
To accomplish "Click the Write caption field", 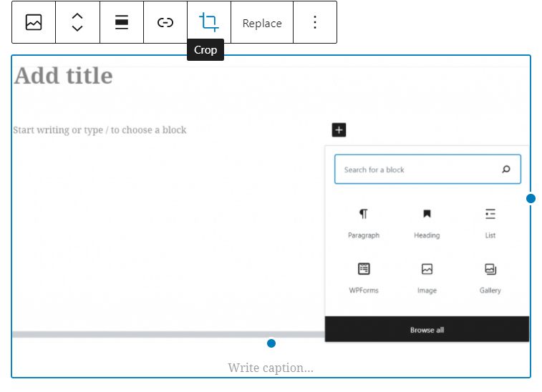I will (x=271, y=368).
